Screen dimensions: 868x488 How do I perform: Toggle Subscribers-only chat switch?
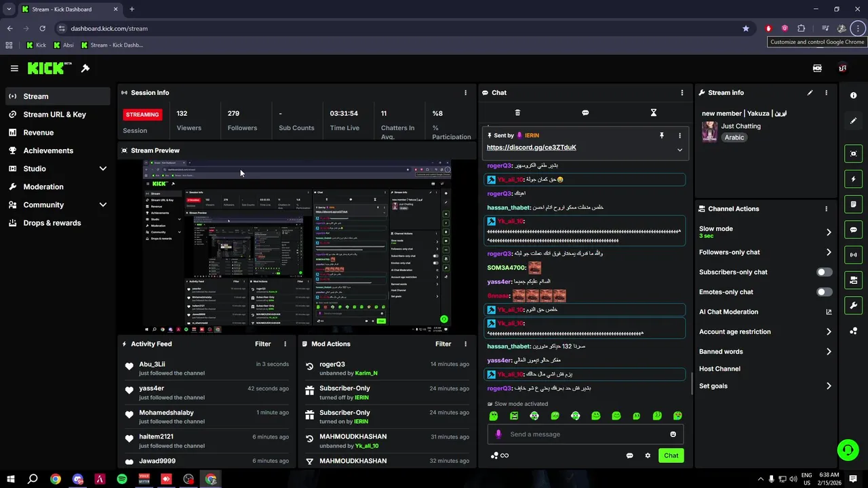[x=824, y=272]
